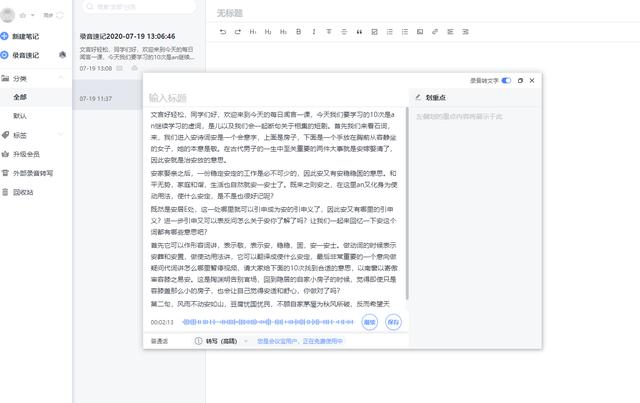Apply Heading 2 style (H2)
This screenshot has width=640, height=403.
click(268, 32)
